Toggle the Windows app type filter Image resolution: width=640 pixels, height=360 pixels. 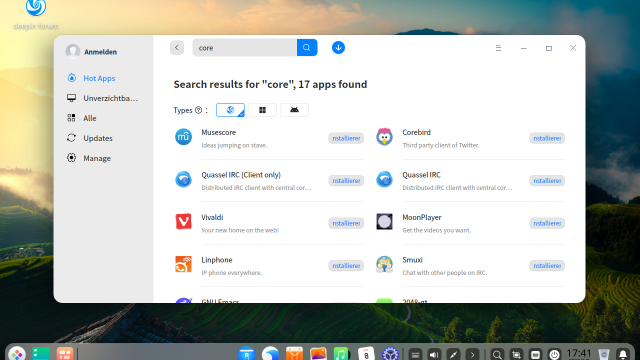pos(262,110)
